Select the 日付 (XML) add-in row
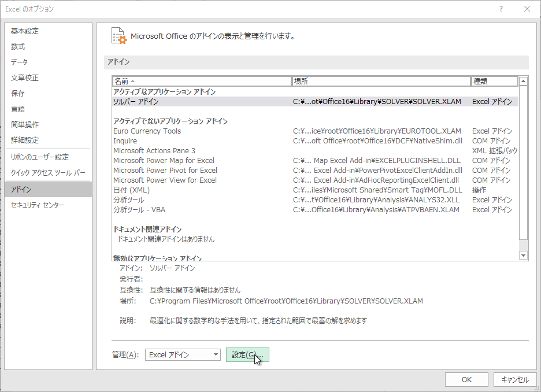 tap(315, 190)
